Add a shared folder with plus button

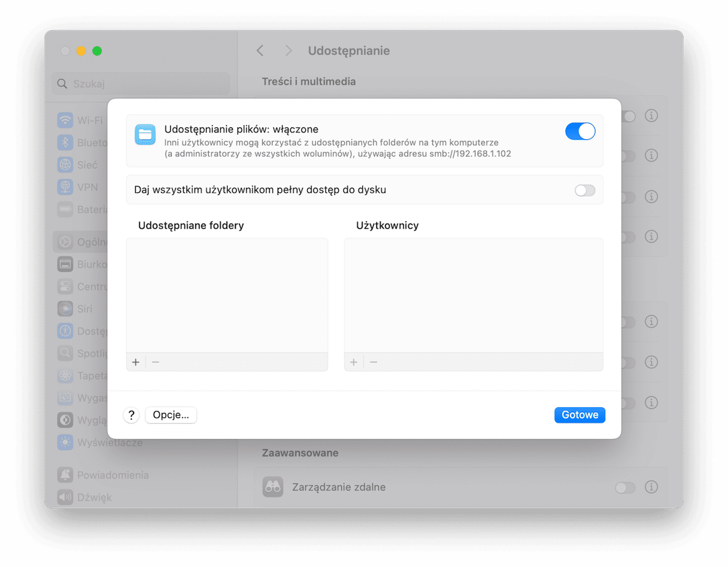point(136,362)
